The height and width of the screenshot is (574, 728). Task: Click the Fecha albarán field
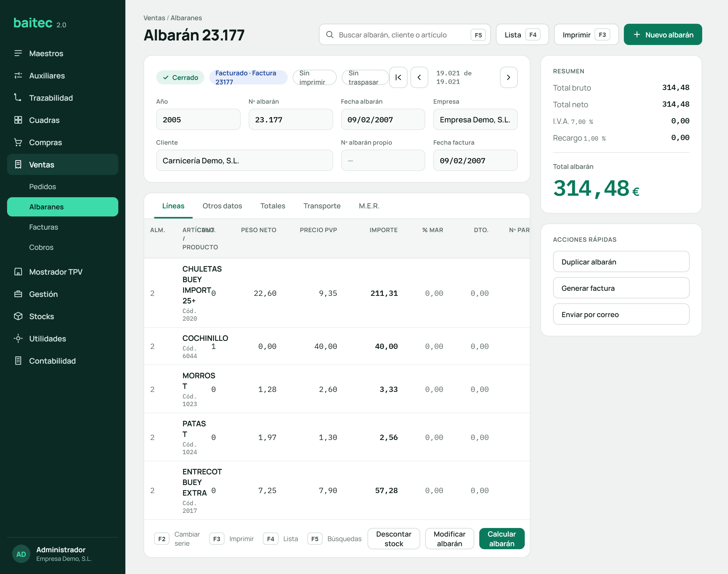click(383, 119)
